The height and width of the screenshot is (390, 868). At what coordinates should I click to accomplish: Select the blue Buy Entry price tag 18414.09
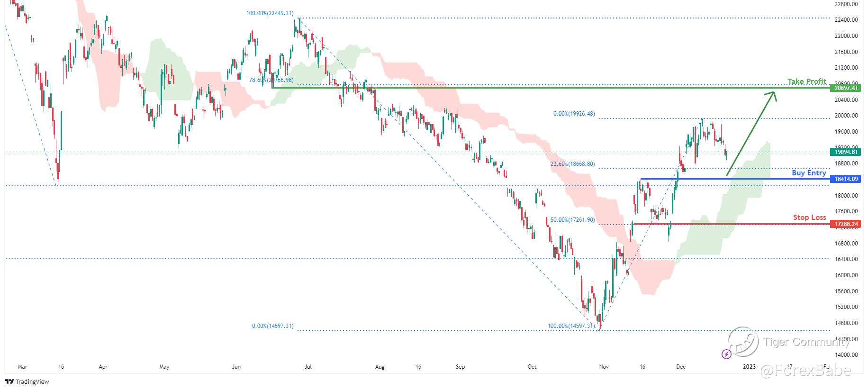click(x=845, y=179)
